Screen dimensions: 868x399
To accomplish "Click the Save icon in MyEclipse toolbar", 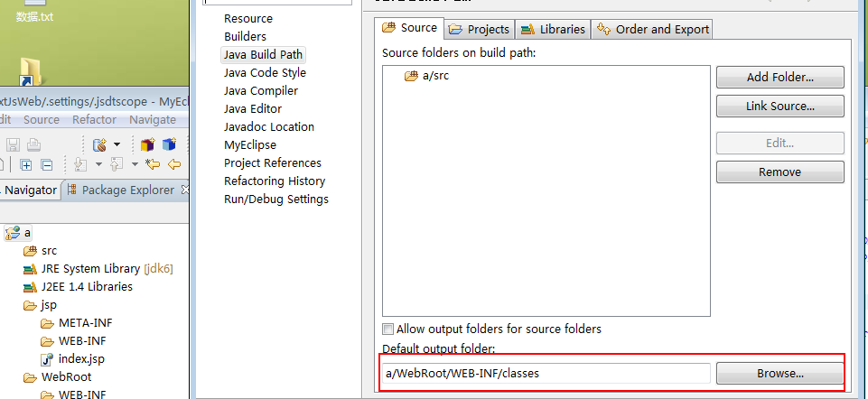I will [14, 145].
